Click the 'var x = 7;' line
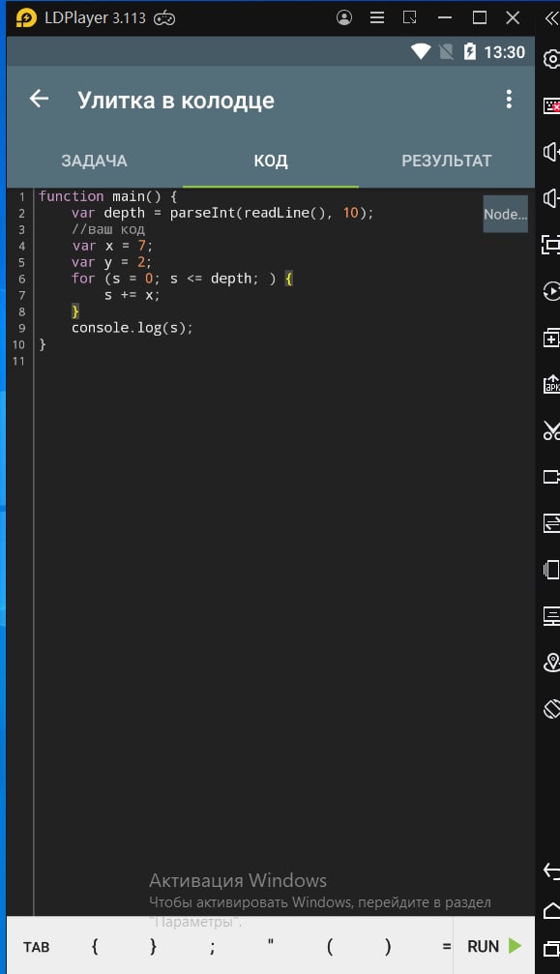The image size is (560, 974). coord(112,246)
